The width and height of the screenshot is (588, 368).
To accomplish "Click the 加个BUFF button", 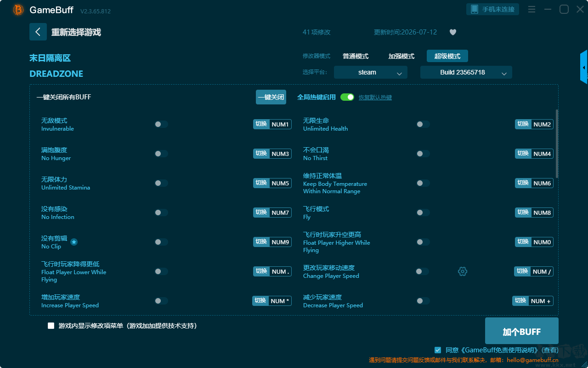I will click(x=522, y=331).
